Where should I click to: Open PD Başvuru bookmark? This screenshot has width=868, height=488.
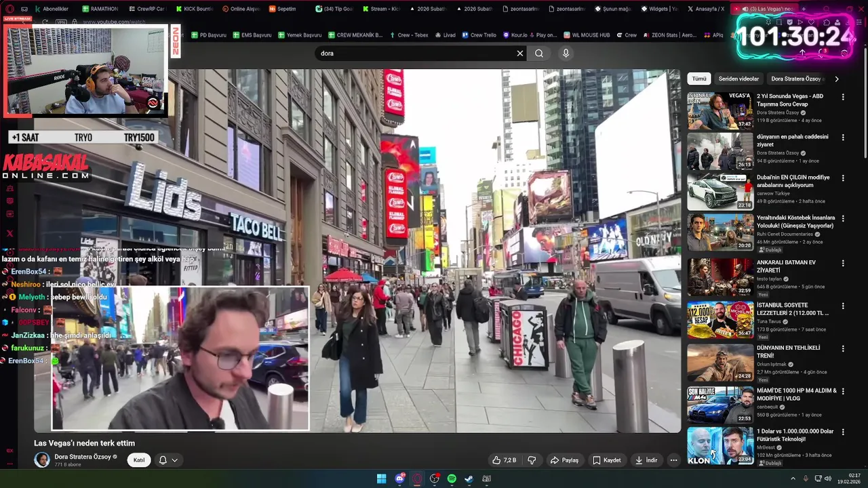208,35
